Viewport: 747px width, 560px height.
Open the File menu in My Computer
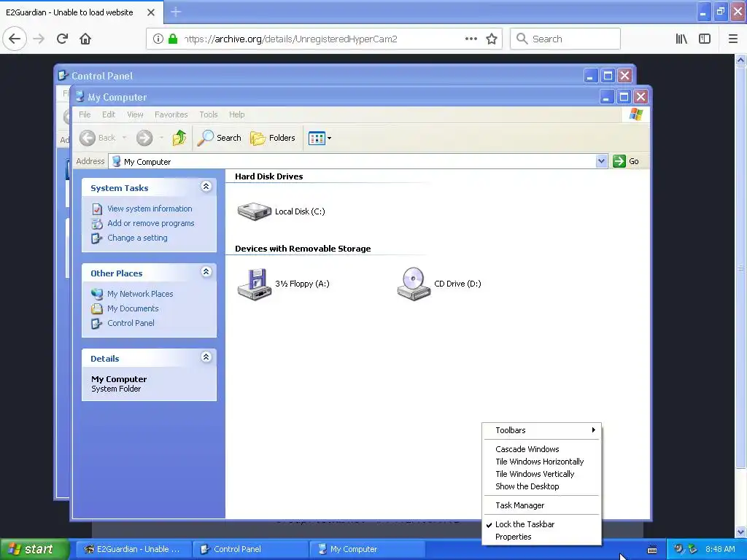click(x=85, y=114)
